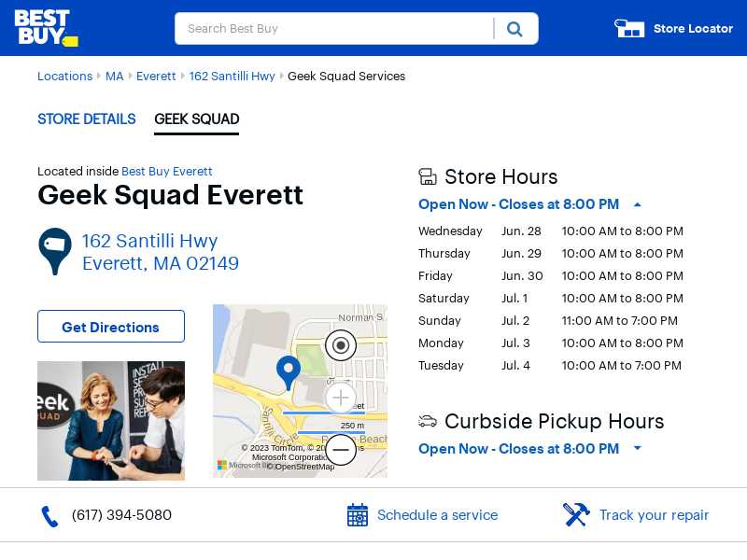Click the address location pin icon

(x=55, y=251)
